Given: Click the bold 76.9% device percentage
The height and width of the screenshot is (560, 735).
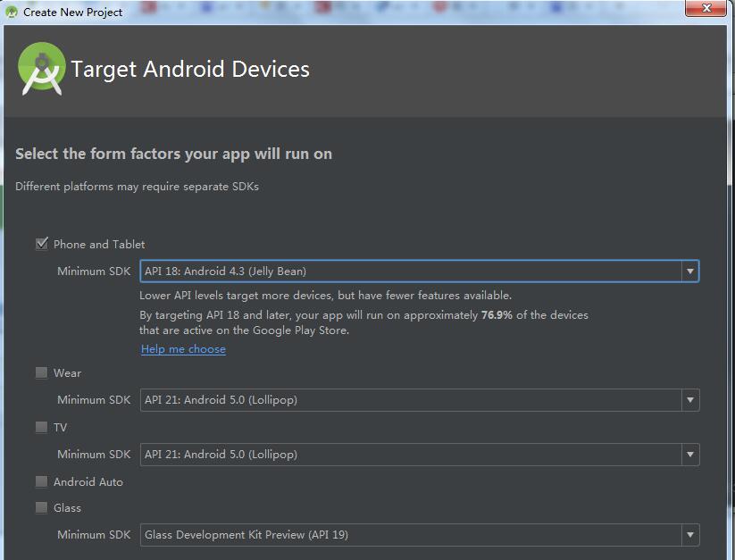Looking at the screenshot, I should tap(497, 315).
